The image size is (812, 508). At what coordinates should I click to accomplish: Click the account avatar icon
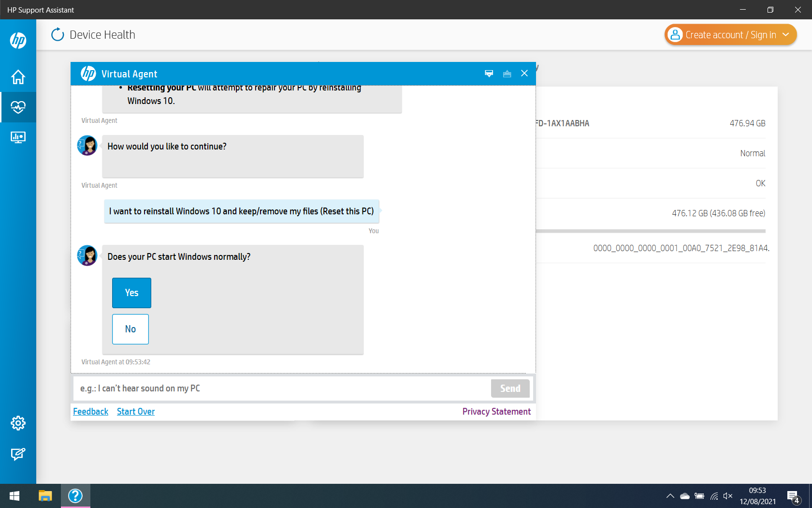pyautogui.click(x=675, y=35)
